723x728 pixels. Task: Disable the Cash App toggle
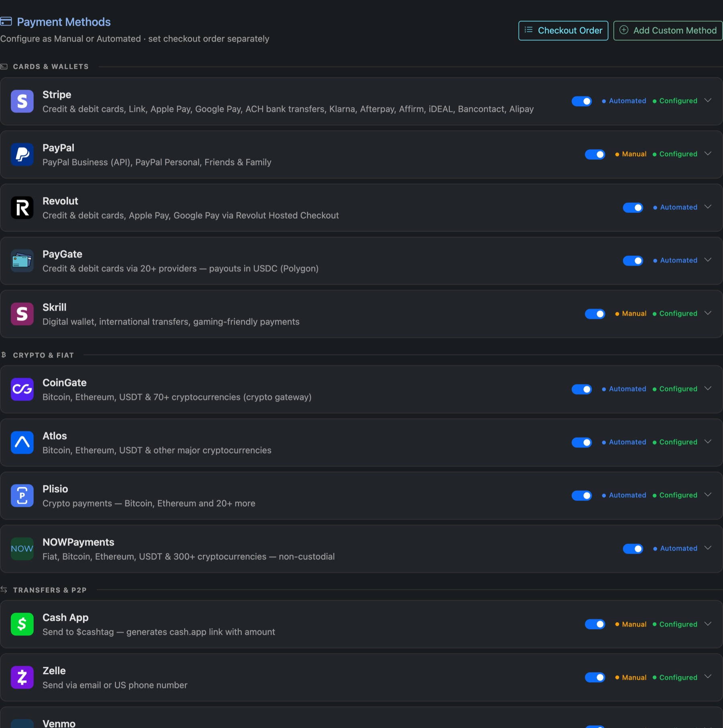595,624
